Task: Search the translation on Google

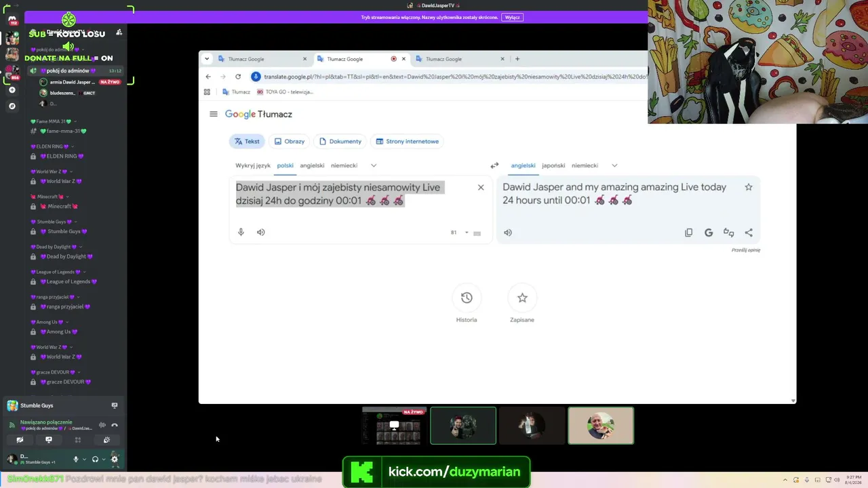Action: click(x=709, y=232)
